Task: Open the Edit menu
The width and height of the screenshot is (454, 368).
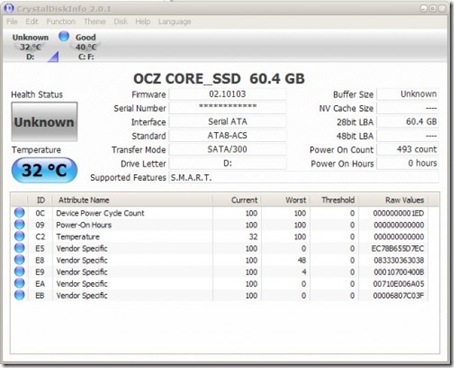Action: (32, 22)
